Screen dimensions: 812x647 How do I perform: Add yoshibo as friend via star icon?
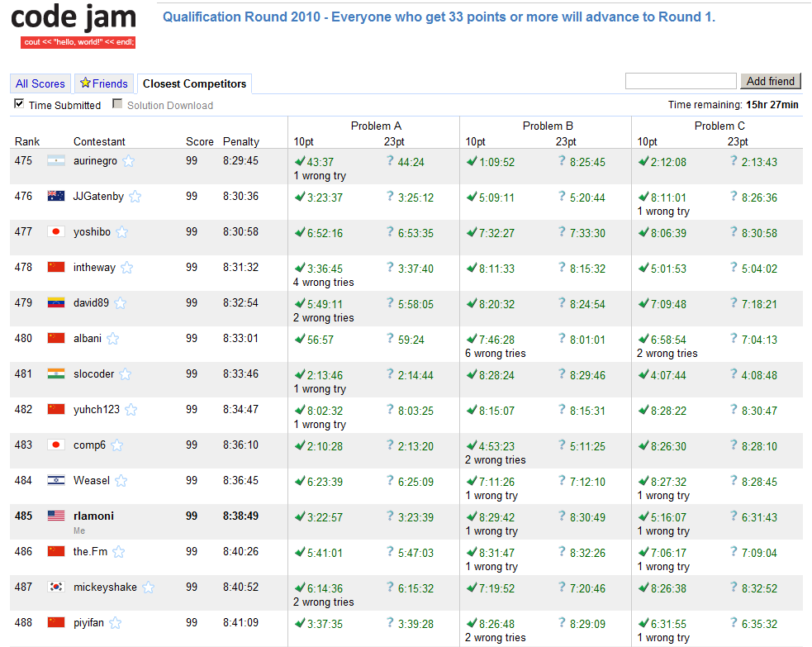point(122,232)
